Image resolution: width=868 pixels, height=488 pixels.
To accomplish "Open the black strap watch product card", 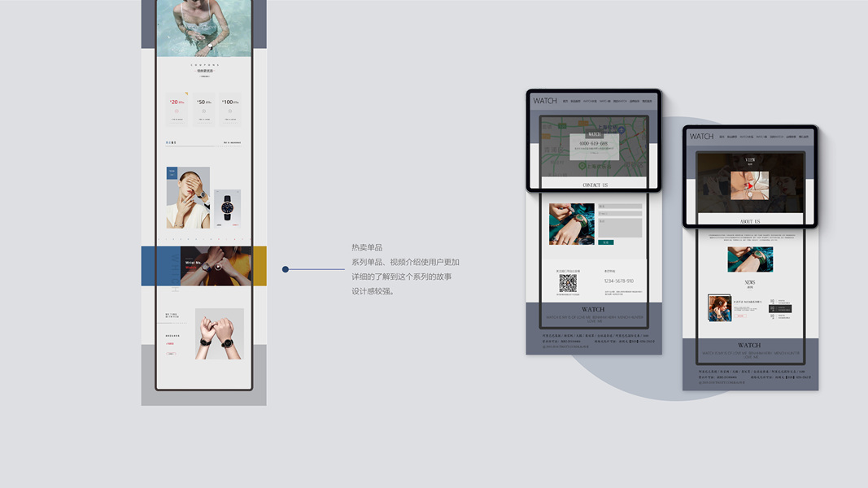I will tap(228, 208).
